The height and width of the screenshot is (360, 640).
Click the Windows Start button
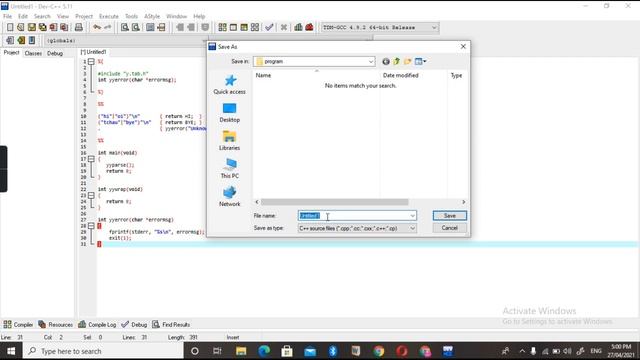click(x=11, y=351)
